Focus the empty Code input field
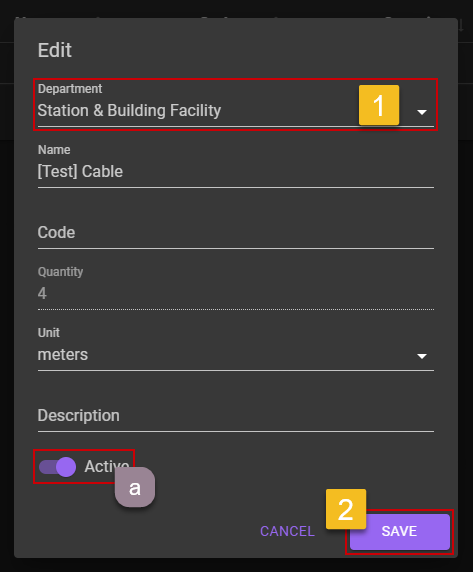Image resolution: width=473 pixels, height=572 pixels. coord(236,233)
